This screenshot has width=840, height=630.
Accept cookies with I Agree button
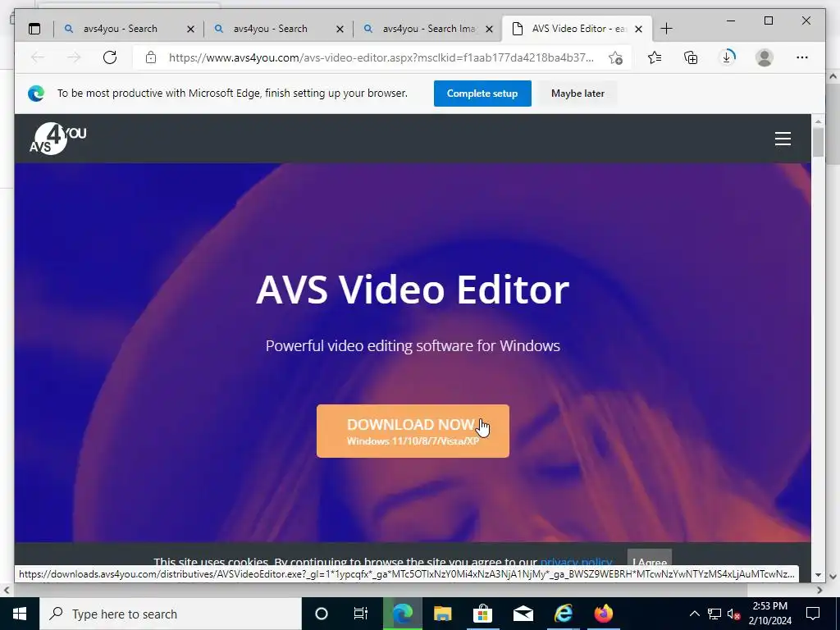tap(650, 559)
